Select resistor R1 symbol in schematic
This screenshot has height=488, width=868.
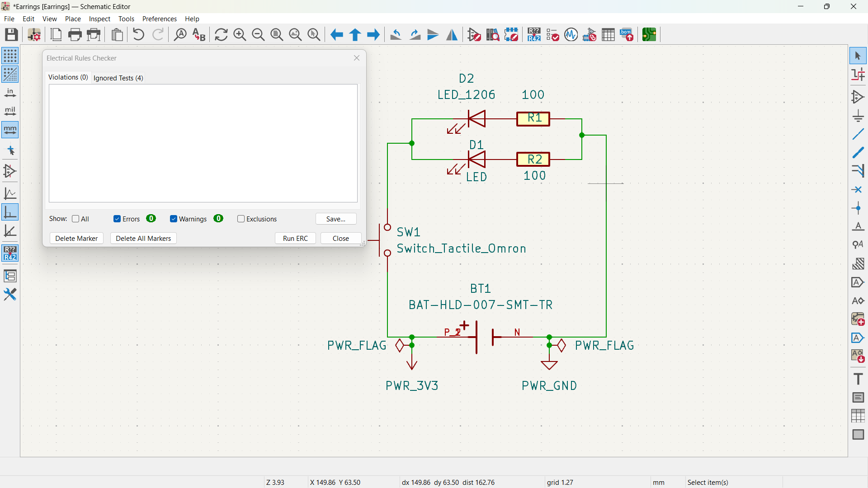533,119
